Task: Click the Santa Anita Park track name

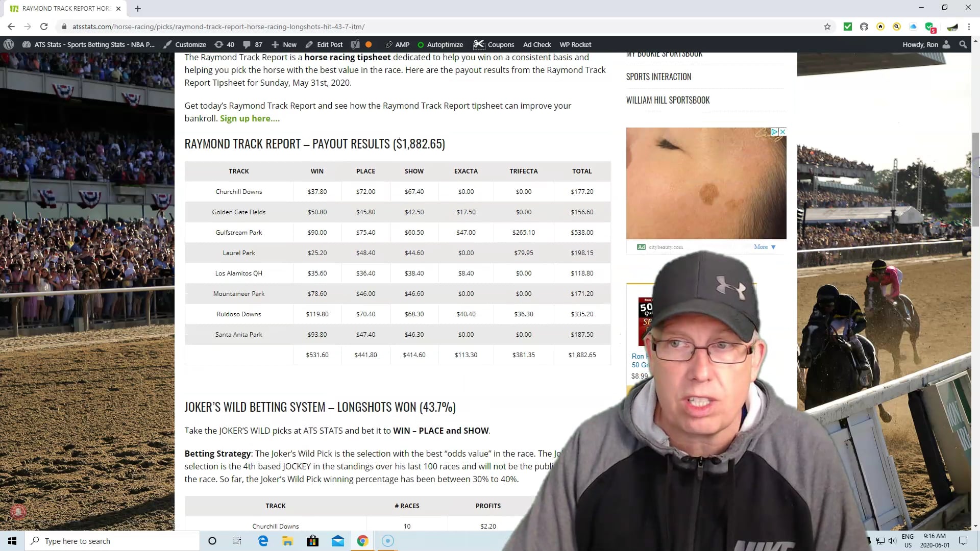Action: pos(239,335)
